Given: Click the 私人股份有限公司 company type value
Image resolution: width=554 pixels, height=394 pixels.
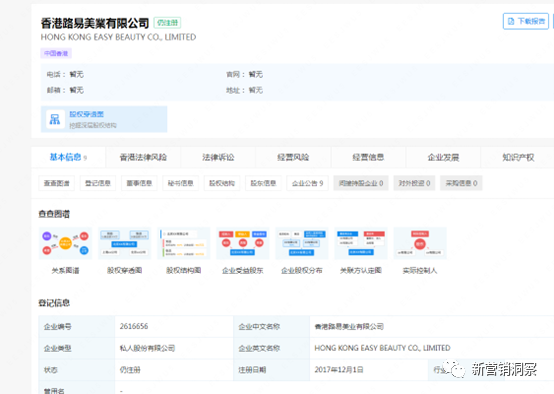Looking at the screenshot, I should [x=147, y=348].
